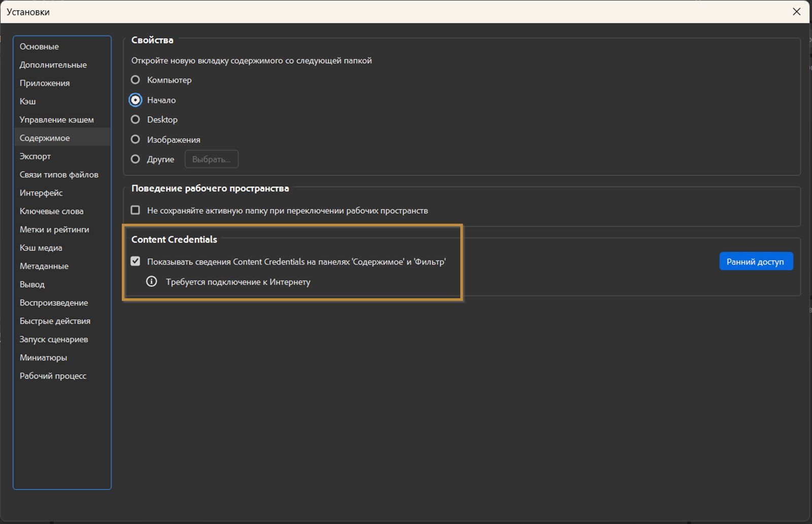Open the Интерфейс category

[62, 192]
